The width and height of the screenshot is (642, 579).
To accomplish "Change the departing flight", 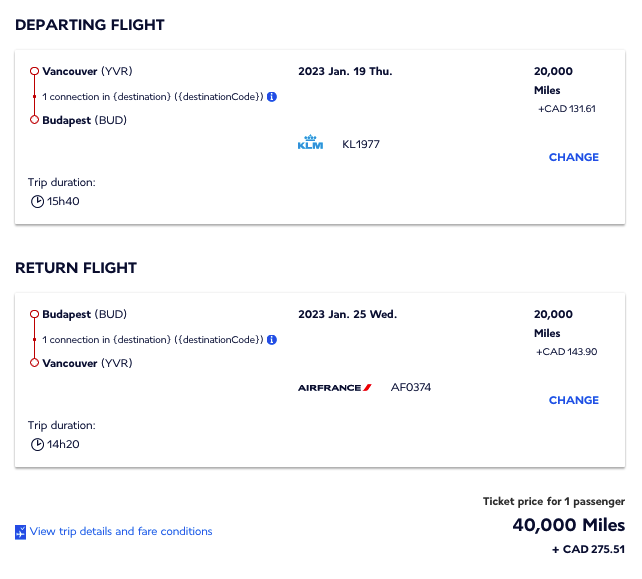I will [573, 157].
